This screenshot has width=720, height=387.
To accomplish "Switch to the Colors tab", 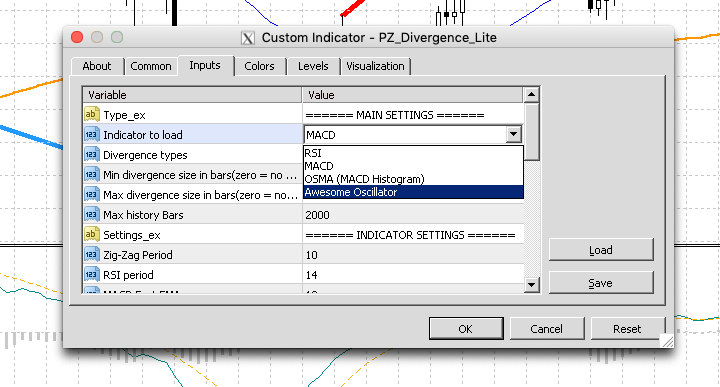I will (259, 66).
